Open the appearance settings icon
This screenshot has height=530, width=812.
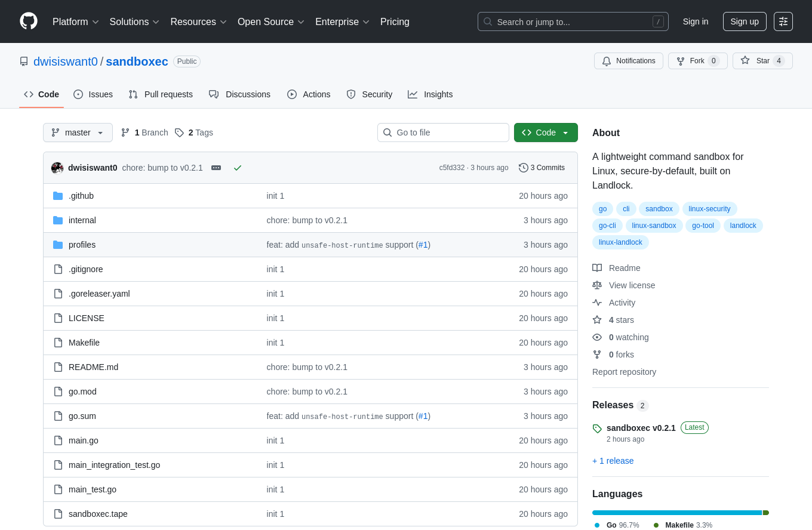(783, 21)
